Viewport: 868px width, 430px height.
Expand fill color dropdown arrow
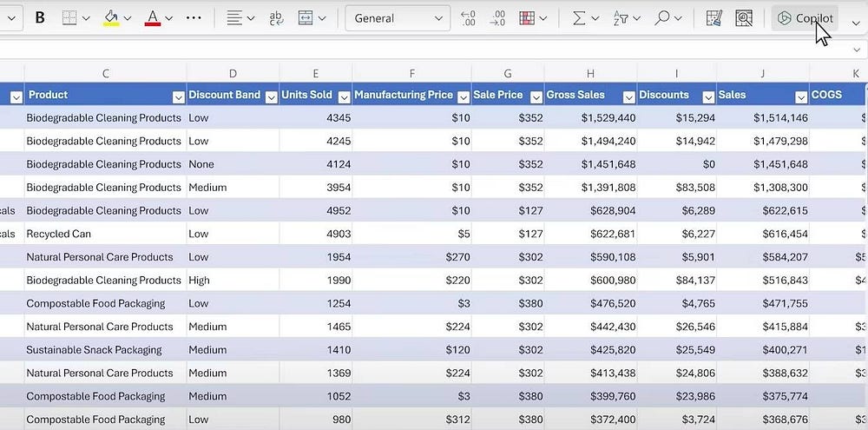128,19
